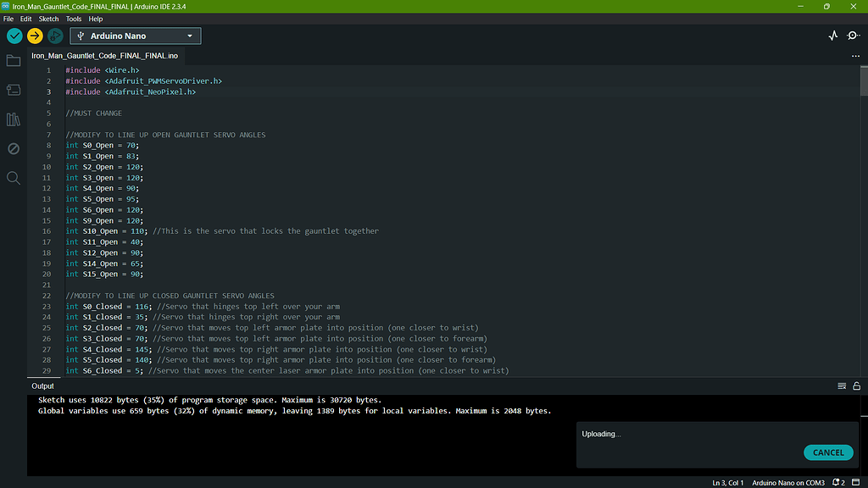This screenshot has height=488, width=868.
Task: Open the Arduino Nano board selector dropdown
Action: 136,36
